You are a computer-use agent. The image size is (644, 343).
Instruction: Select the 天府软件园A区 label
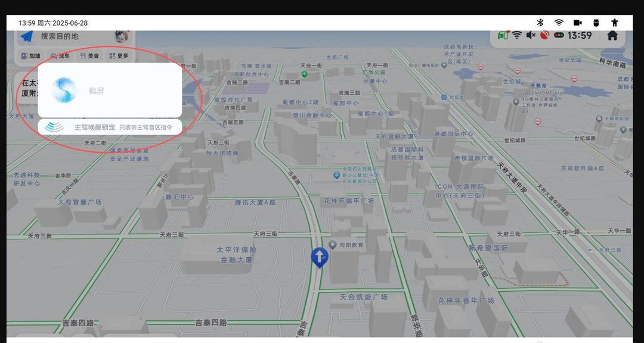pos(583,168)
